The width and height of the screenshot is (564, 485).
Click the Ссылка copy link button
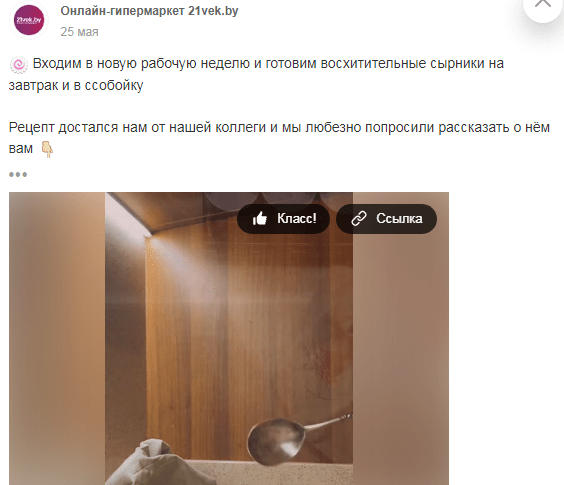(386, 219)
